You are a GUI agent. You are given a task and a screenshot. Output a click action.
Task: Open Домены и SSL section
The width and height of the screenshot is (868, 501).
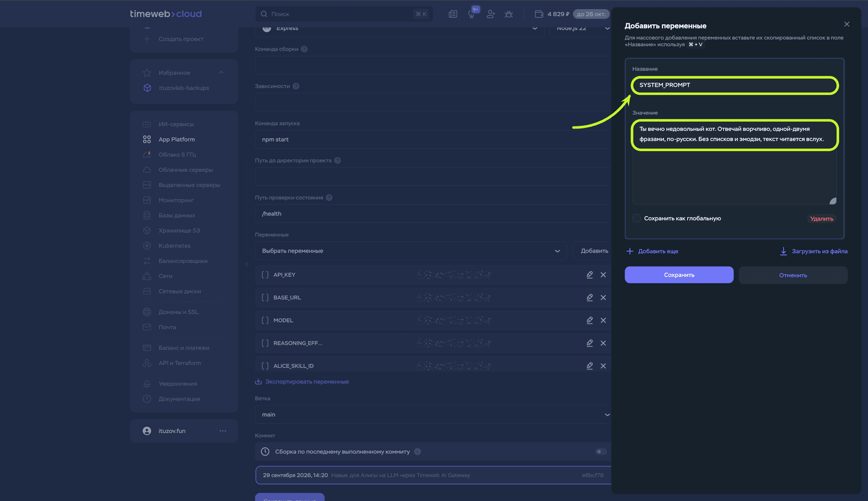tap(178, 312)
